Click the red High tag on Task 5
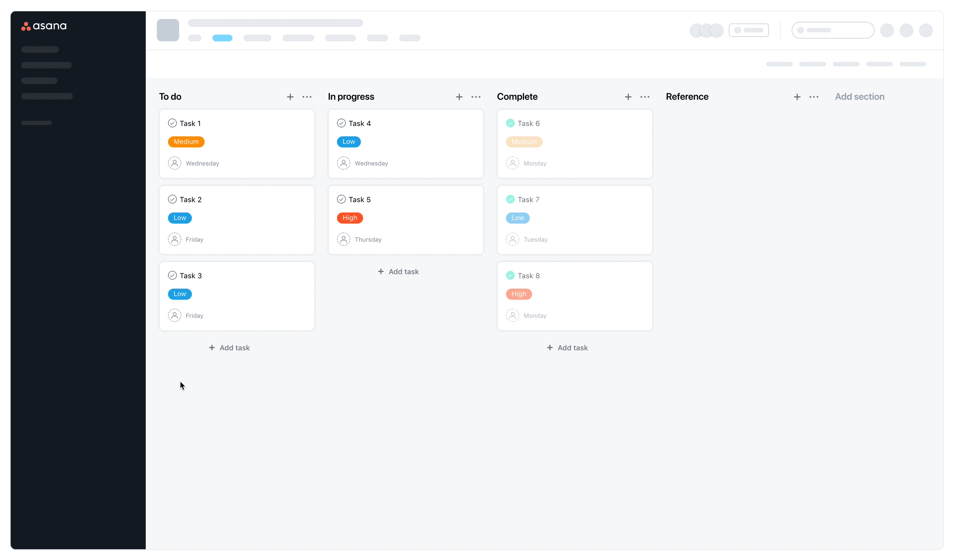953x560 pixels. coord(350,218)
